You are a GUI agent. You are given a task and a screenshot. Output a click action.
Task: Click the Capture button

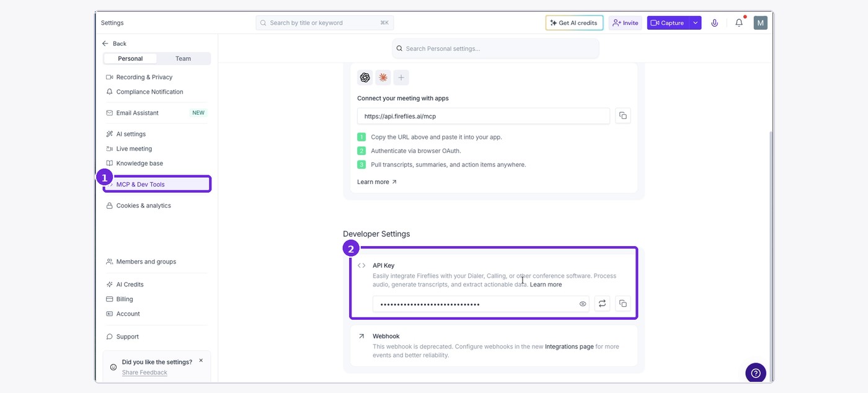[x=668, y=23]
